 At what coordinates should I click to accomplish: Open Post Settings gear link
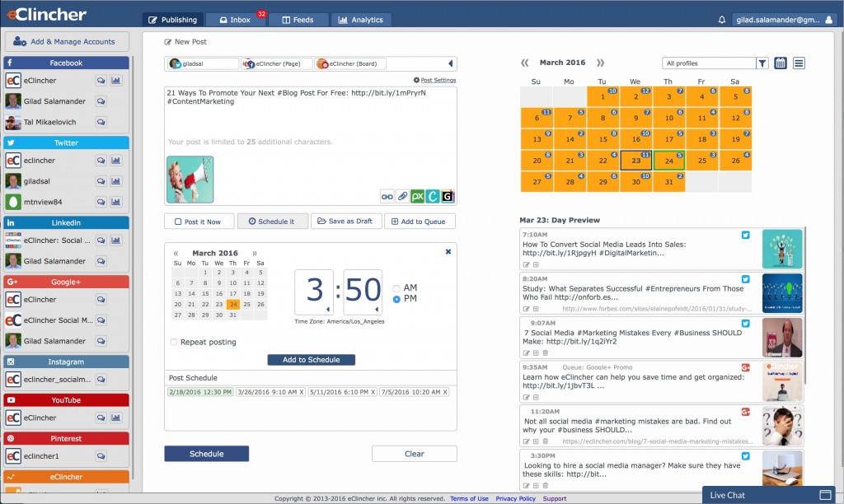tap(434, 80)
